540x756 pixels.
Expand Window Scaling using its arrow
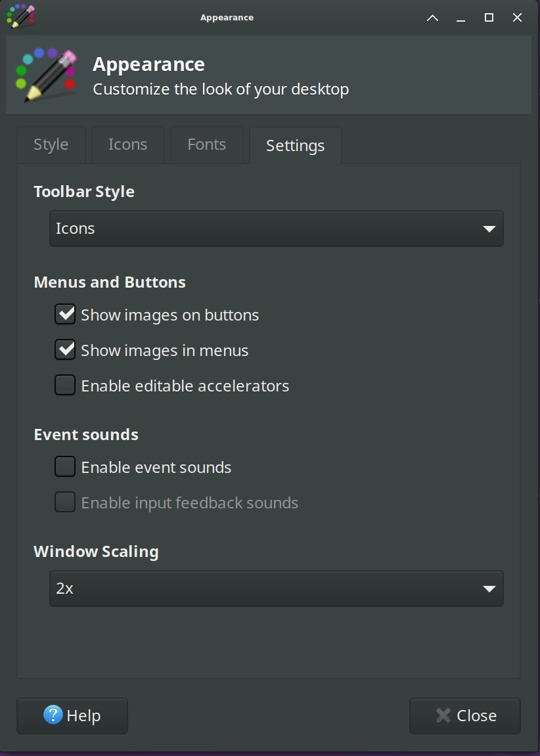(489, 589)
